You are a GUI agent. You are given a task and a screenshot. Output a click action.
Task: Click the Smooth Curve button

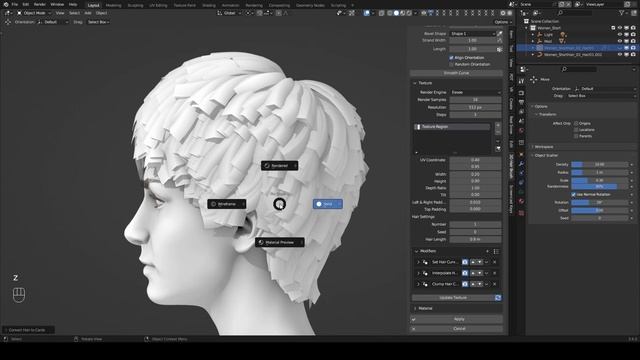[456, 73]
